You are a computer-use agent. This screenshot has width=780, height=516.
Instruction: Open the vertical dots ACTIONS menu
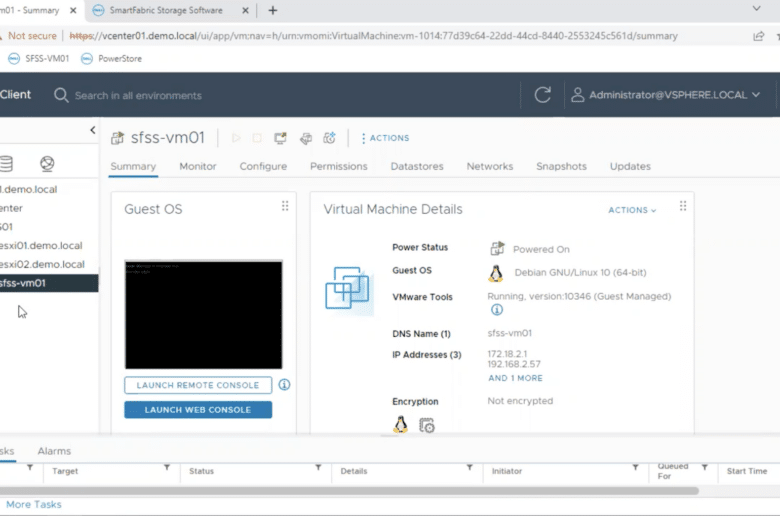pyautogui.click(x=385, y=138)
